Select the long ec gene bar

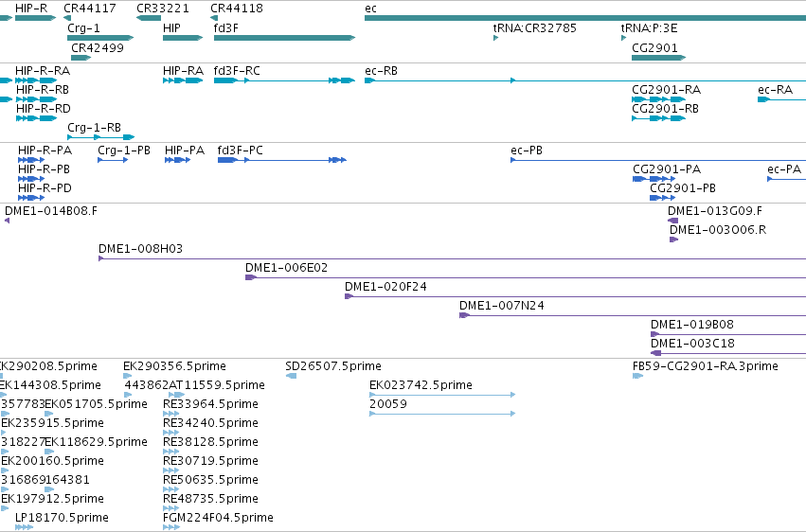point(585,18)
